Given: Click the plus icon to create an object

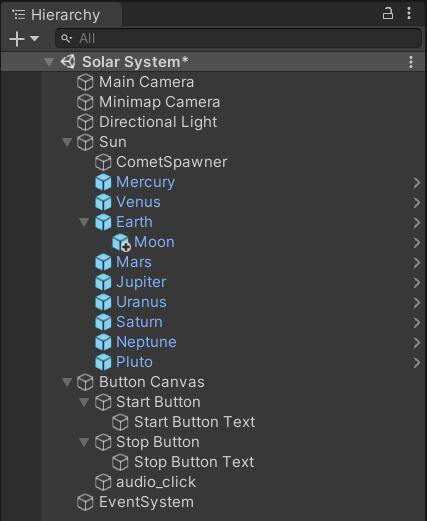Looking at the screenshot, I should click(17, 39).
